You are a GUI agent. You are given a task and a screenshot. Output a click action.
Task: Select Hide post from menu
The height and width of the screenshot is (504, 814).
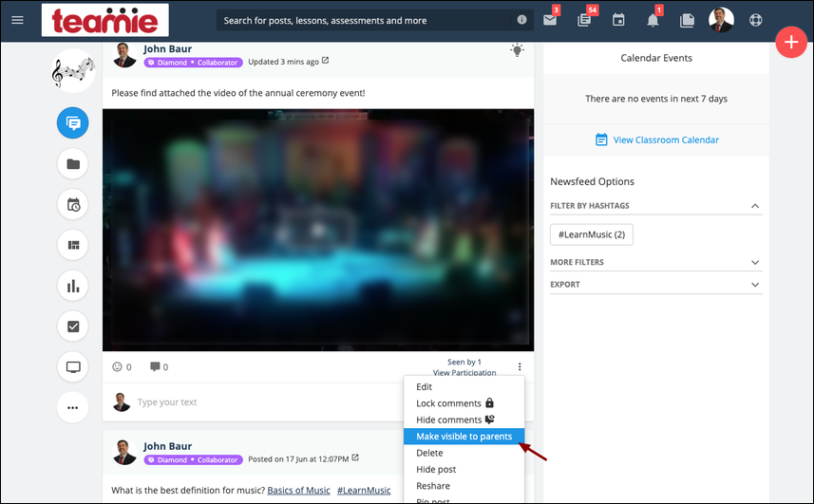pos(464,469)
